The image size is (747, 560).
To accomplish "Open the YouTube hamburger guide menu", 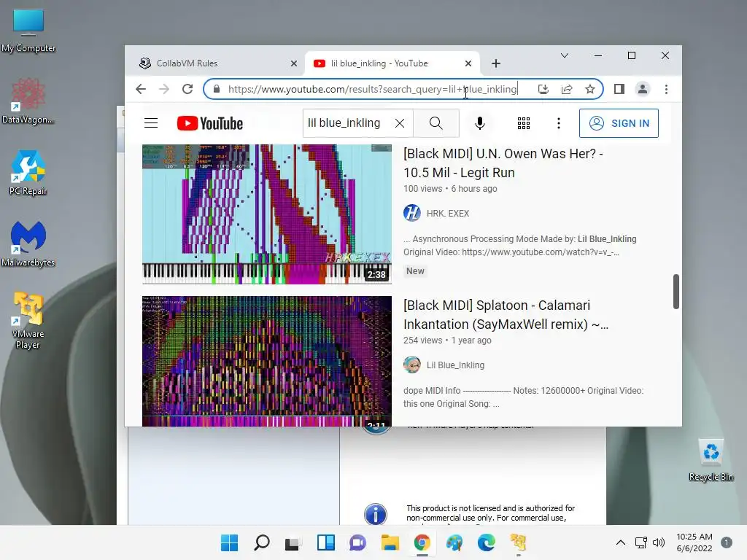I will [x=151, y=123].
